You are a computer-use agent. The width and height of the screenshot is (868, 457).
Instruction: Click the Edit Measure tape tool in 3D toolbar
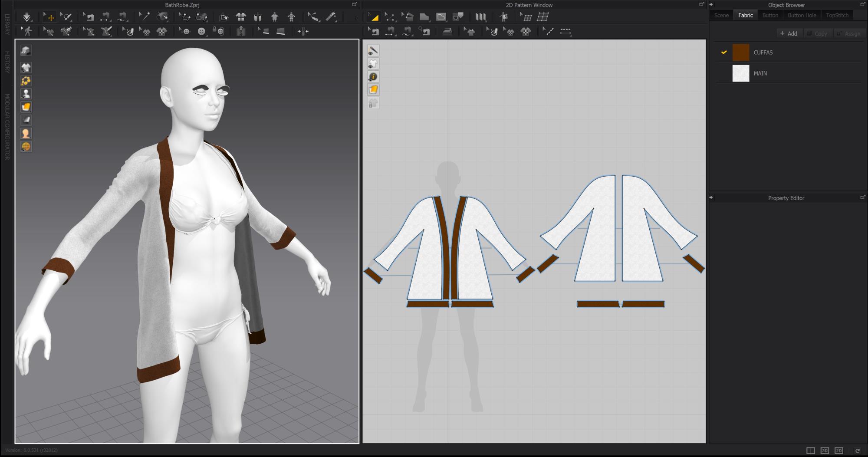click(x=313, y=17)
